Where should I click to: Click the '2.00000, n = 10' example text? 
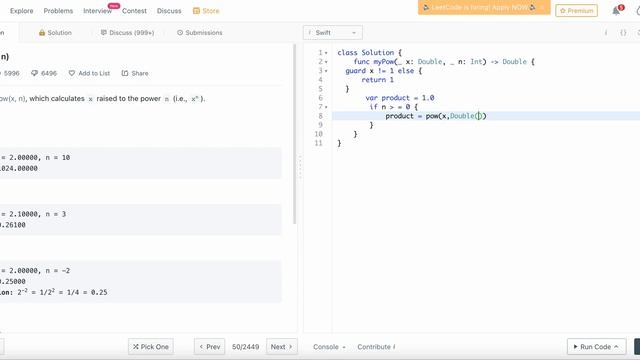coord(39,158)
